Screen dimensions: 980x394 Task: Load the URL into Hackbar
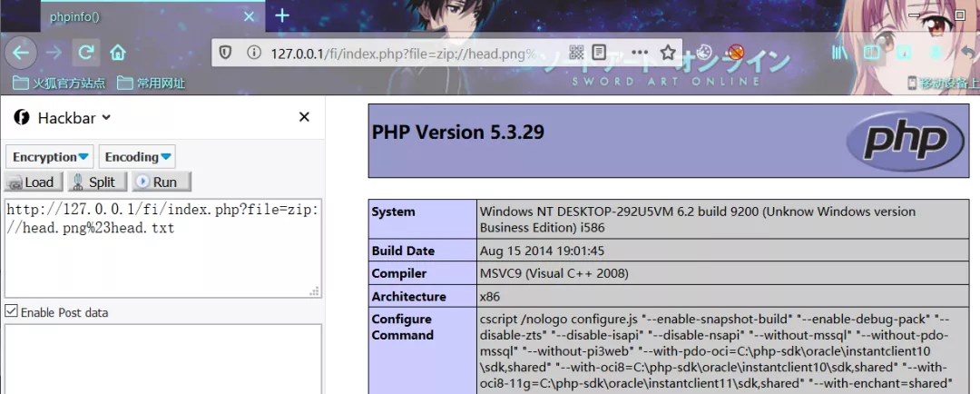tap(34, 182)
